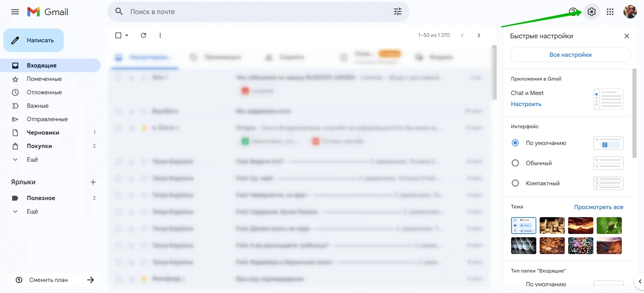Choose the red canyon theme
The width and height of the screenshot is (644, 293).
[x=581, y=226]
